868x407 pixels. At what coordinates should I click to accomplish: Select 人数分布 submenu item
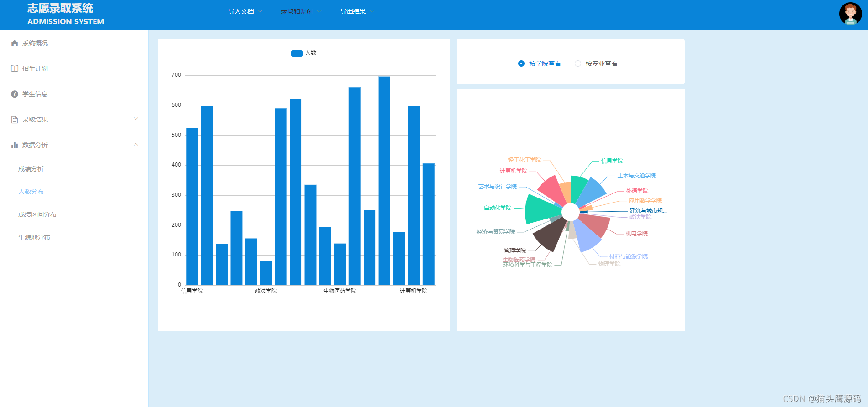[31, 192]
